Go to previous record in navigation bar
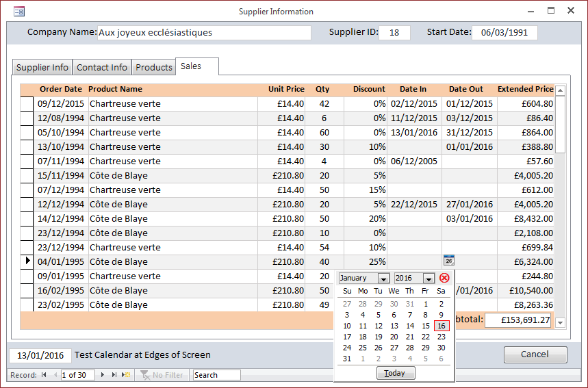This screenshot has width=588, height=388. pyautogui.click(x=54, y=375)
